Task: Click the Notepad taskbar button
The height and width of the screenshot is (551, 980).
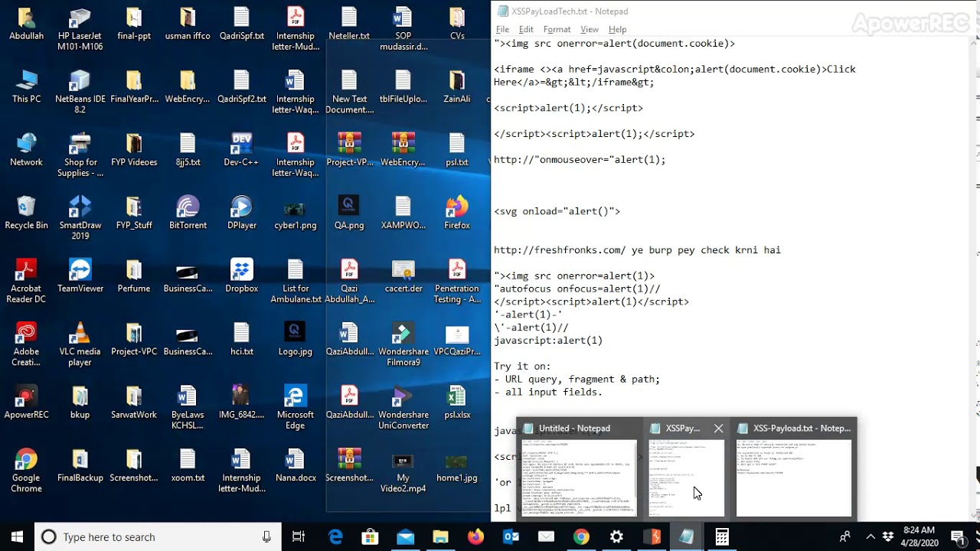Action: pos(687,537)
